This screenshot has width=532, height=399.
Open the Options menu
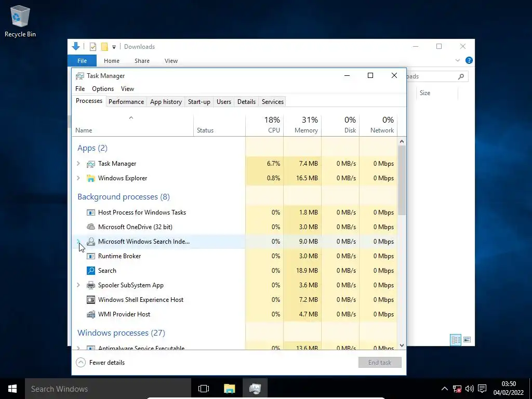[x=103, y=89]
